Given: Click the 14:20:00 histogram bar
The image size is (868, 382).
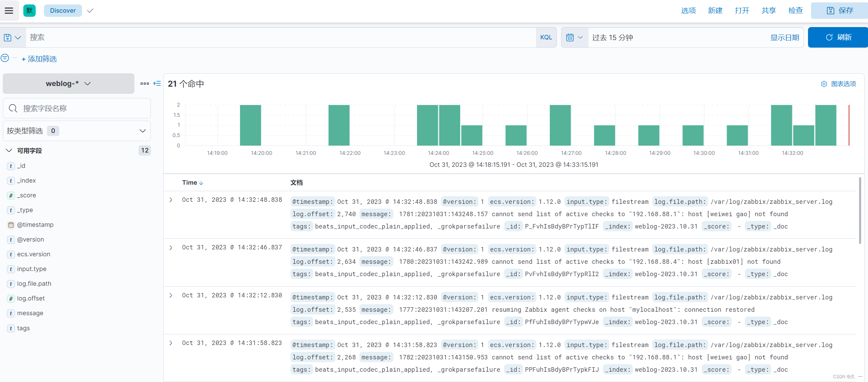Looking at the screenshot, I should (x=250, y=125).
